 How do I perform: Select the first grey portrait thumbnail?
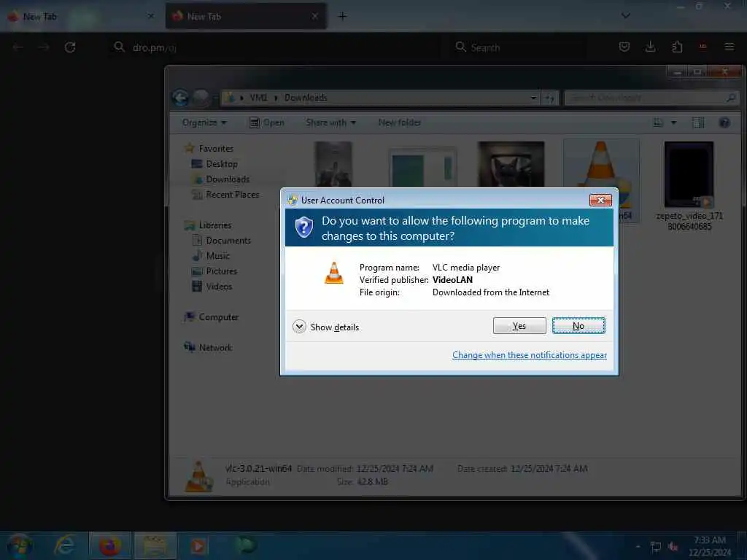coord(333,164)
